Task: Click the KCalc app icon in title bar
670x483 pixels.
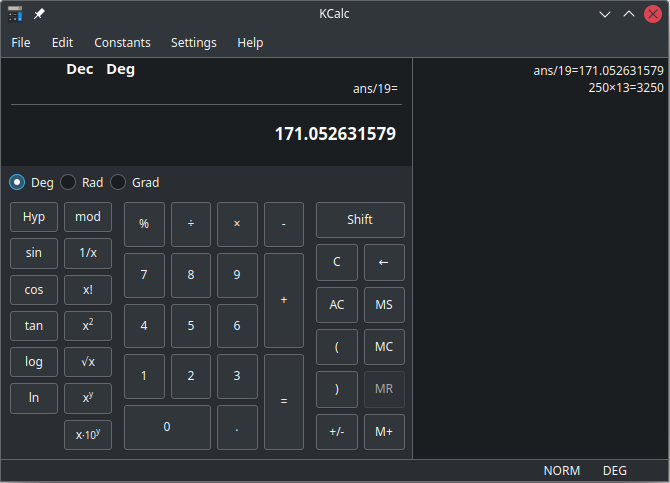Action: (15, 14)
